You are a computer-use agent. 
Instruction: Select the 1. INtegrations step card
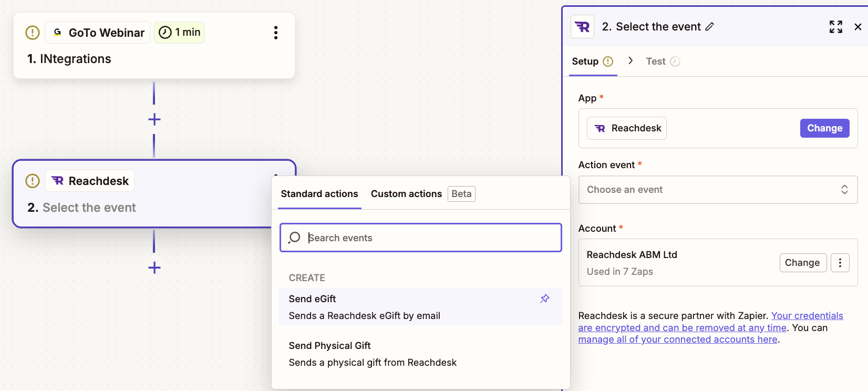coord(154,46)
